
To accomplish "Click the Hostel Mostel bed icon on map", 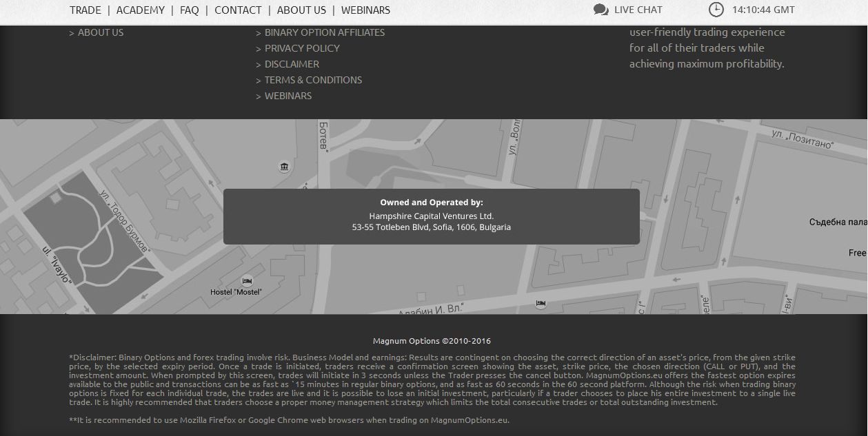I will (x=247, y=281).
